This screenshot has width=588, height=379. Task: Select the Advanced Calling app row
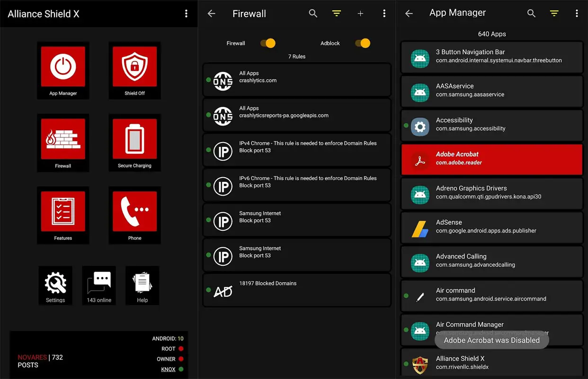pyautogui.click(x=492, y=262)
